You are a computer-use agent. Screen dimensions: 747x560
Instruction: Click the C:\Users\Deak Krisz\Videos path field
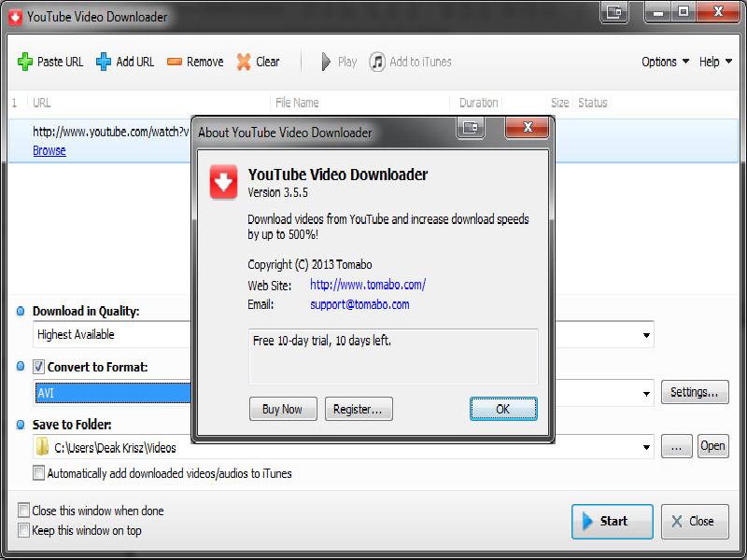click(x=343, y=447)
